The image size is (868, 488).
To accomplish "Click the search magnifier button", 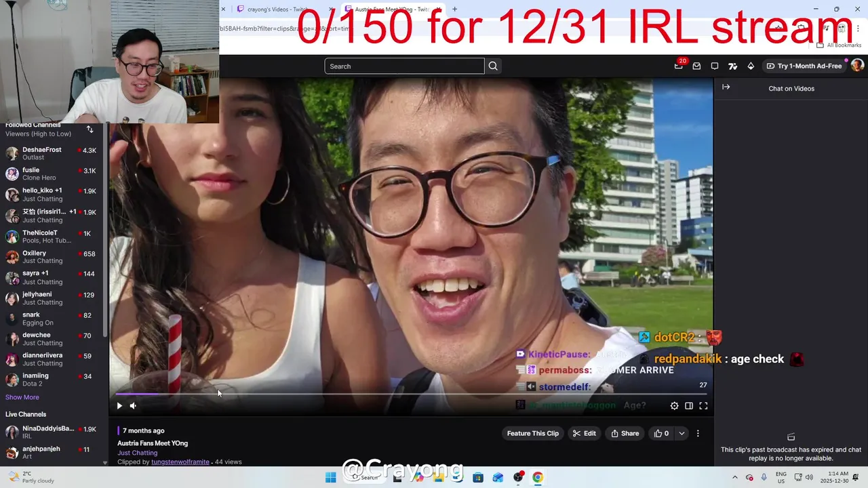I will click(x=493, y=66).
